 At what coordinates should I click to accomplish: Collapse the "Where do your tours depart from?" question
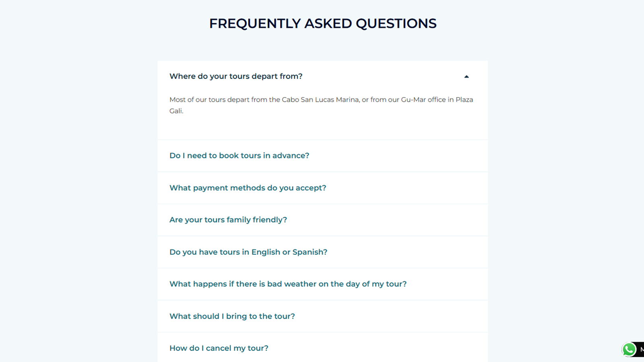[236, 76]
